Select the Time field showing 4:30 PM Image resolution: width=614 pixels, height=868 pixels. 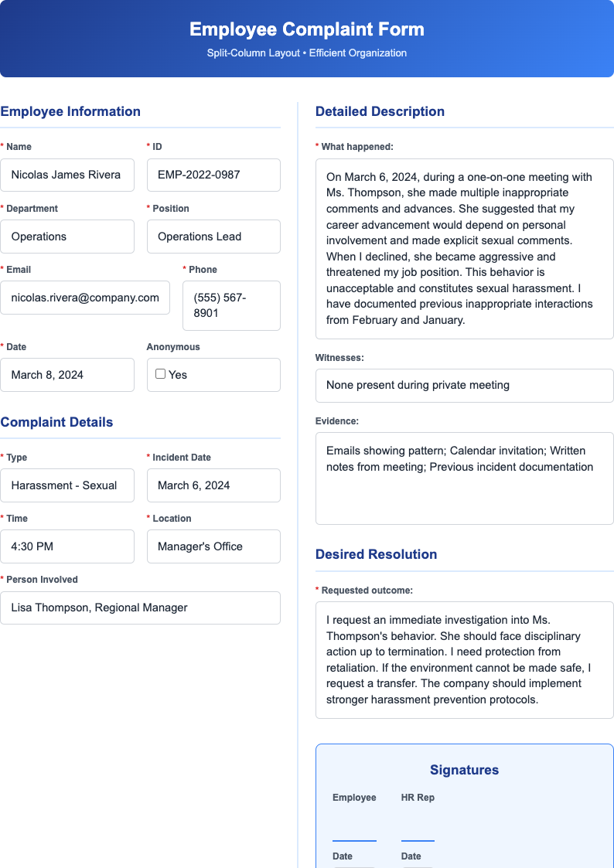tap(67, 546)
